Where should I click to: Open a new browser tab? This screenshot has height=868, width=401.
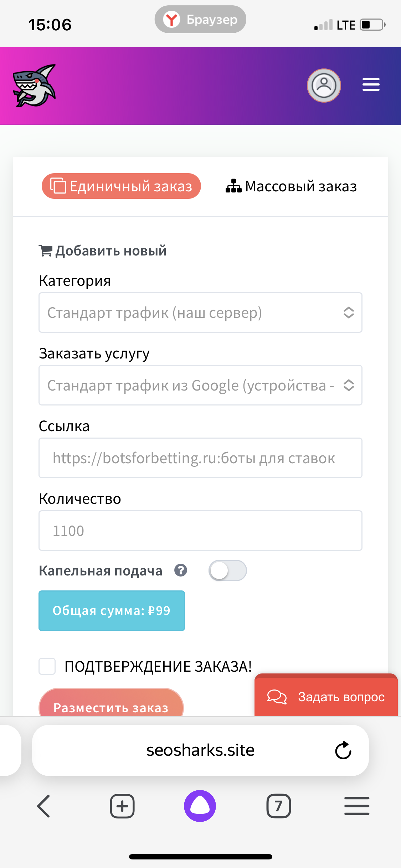[x=122, y=806]
